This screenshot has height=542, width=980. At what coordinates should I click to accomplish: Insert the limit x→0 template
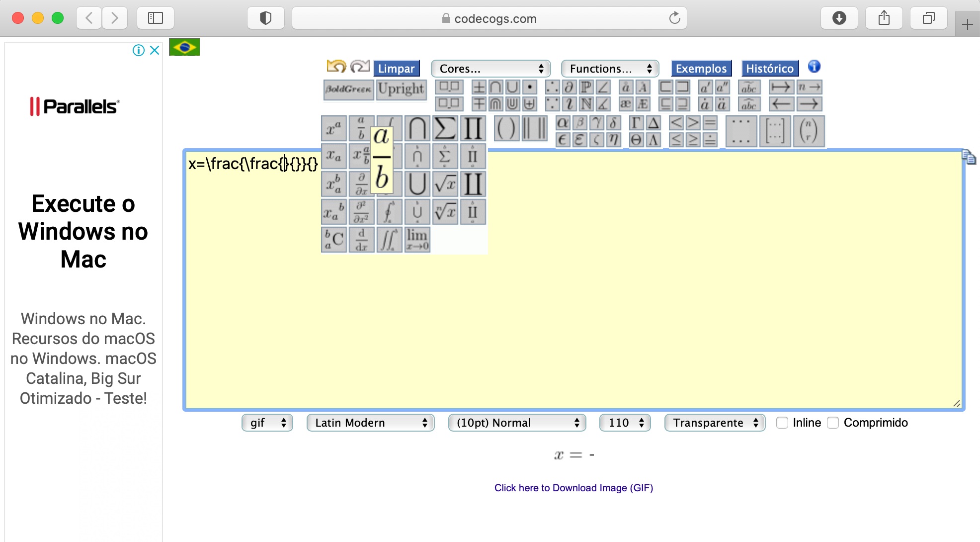tap(417, 240)
